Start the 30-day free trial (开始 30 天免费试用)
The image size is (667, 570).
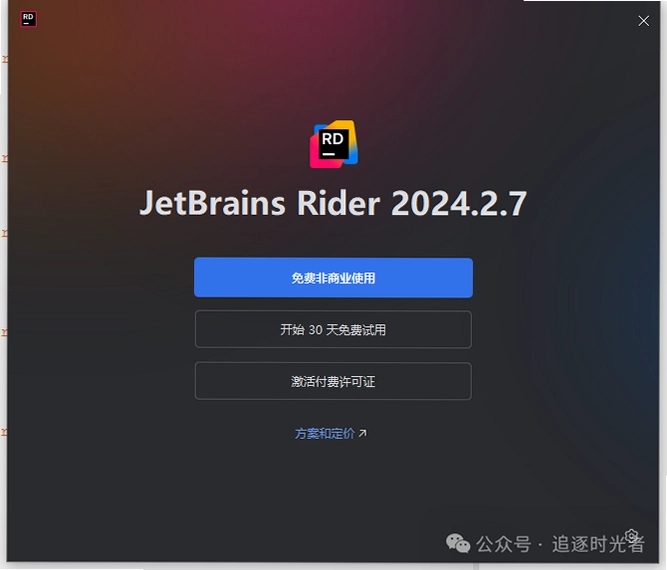pos(333,330)
